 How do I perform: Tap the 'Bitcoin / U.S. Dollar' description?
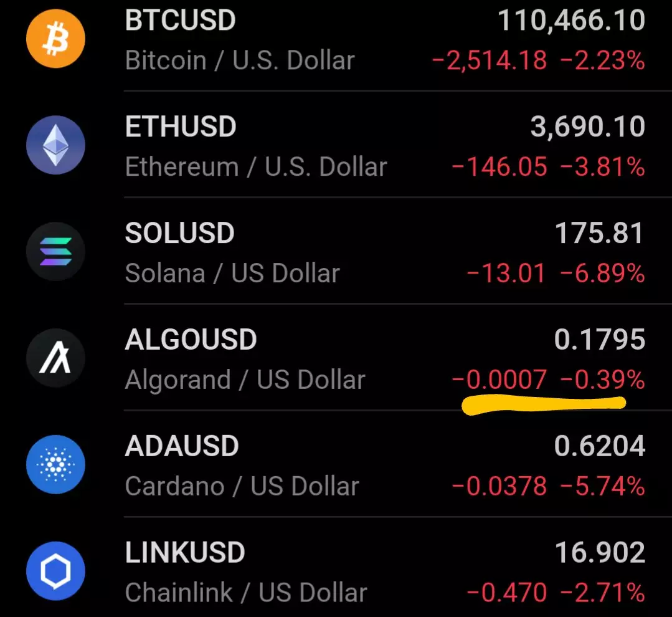(x=240, y=60)
